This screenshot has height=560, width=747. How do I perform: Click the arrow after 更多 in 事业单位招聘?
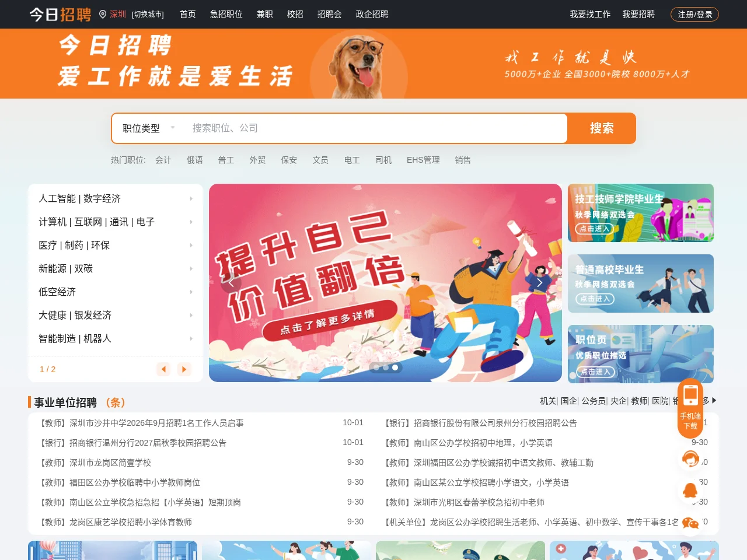(714, 401)
